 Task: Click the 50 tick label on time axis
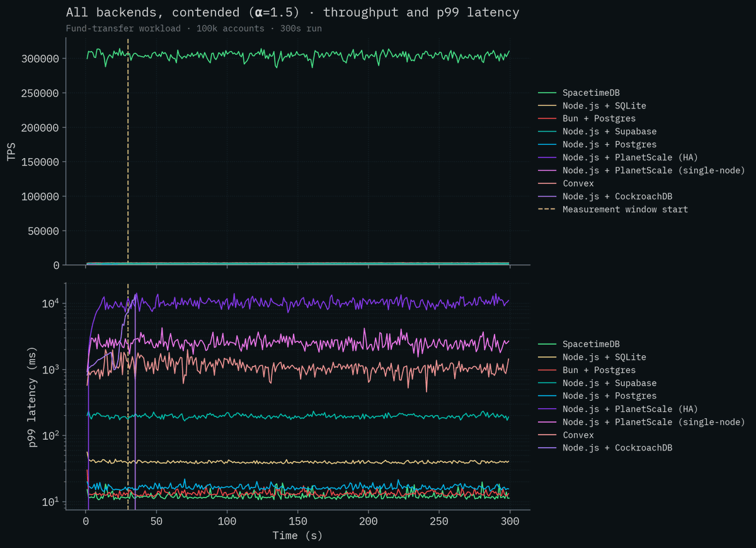tap(156, 522)
